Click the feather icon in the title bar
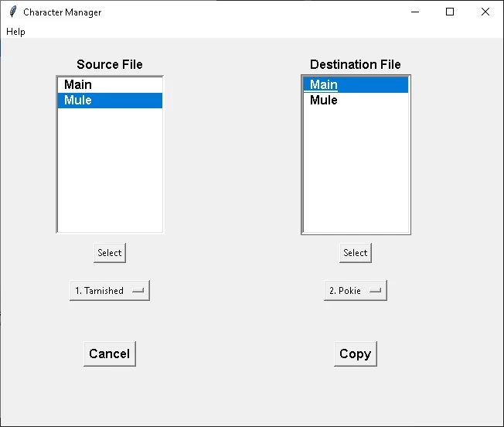 click(12, 12)
